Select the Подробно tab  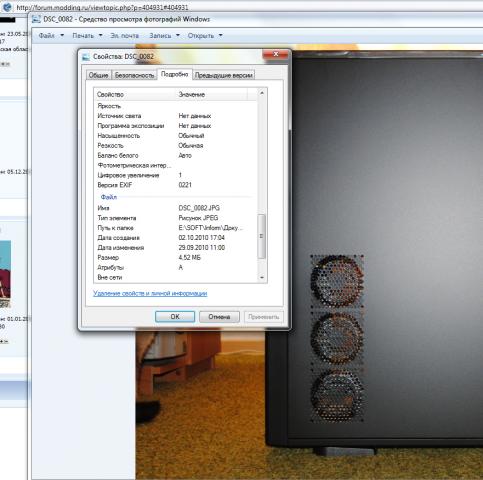click(174, 74)
